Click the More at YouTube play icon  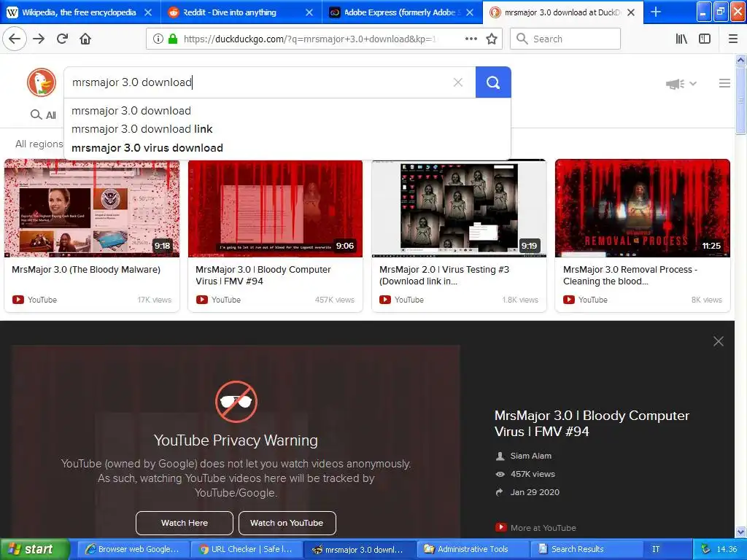click(x=500, y=527)
